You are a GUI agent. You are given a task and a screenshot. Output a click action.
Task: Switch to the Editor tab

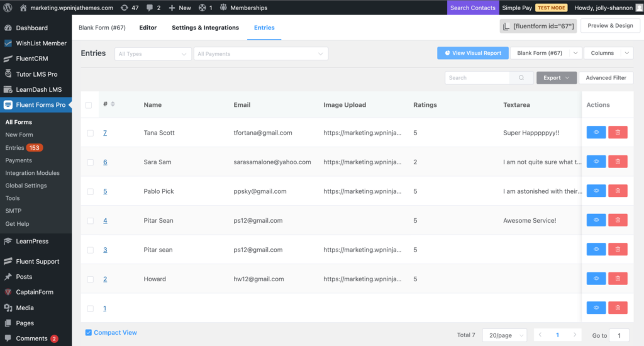click(148, 28)
